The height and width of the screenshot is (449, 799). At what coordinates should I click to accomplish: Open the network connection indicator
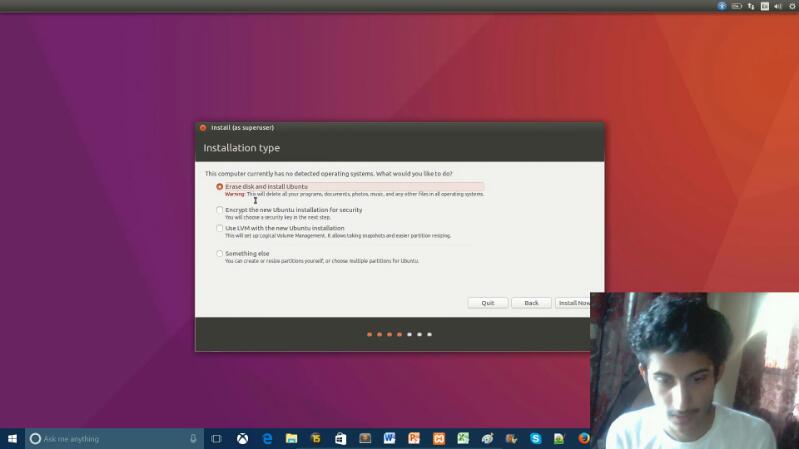[x=751, y=6]
